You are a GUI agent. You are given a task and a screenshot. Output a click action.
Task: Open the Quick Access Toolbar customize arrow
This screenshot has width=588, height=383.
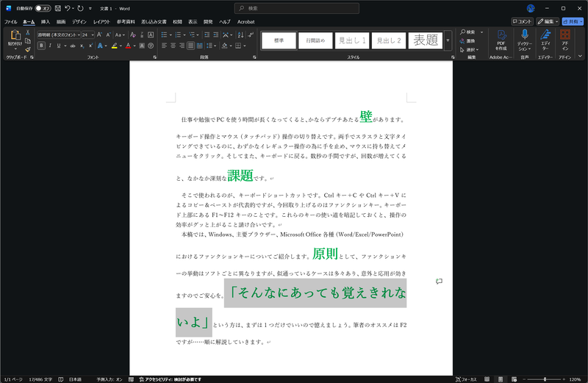pos(90,8)
